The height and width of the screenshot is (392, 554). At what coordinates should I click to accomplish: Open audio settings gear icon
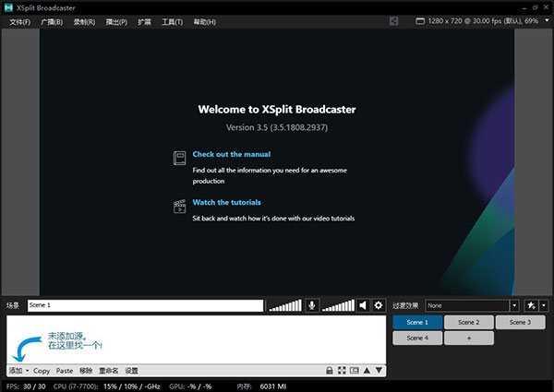tap(379, 305)
